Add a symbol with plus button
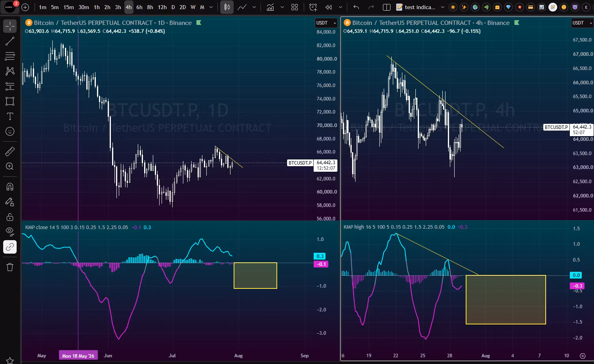 25,7
